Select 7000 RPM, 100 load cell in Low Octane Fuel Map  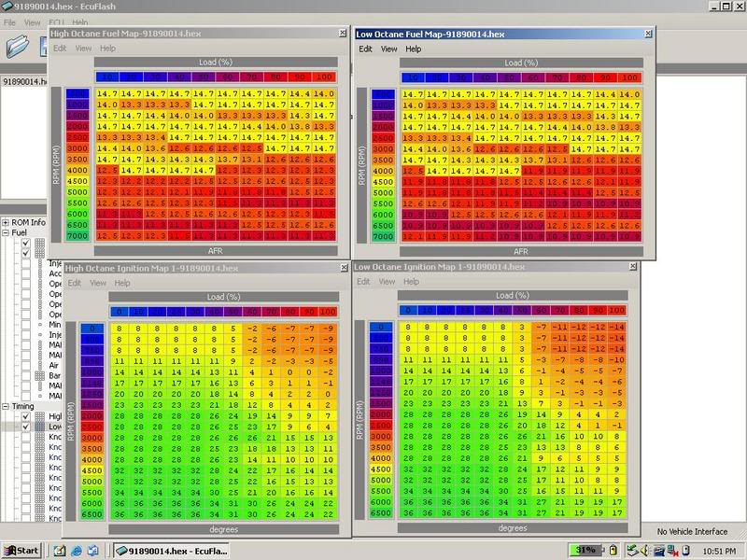pos(629,237)
